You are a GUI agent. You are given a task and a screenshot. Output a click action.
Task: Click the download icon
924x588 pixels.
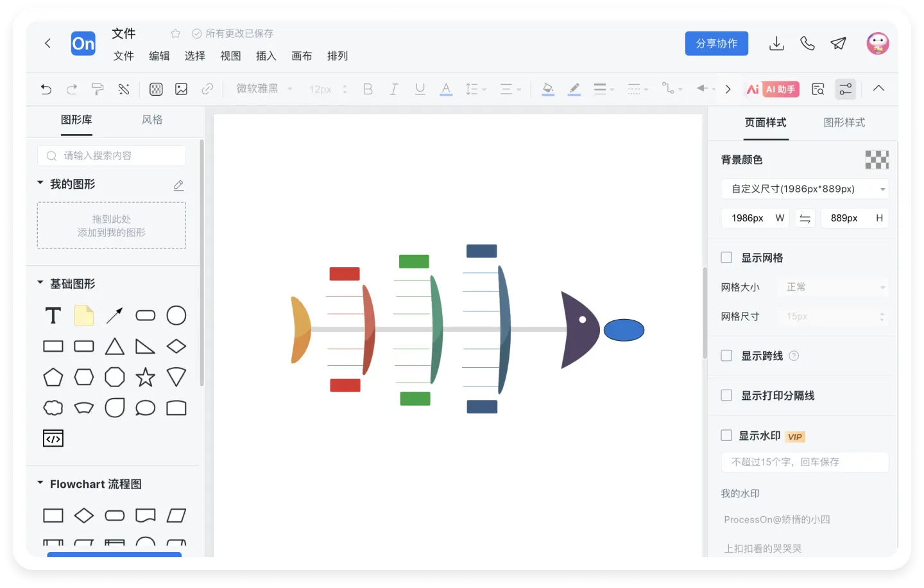point(776,44)
